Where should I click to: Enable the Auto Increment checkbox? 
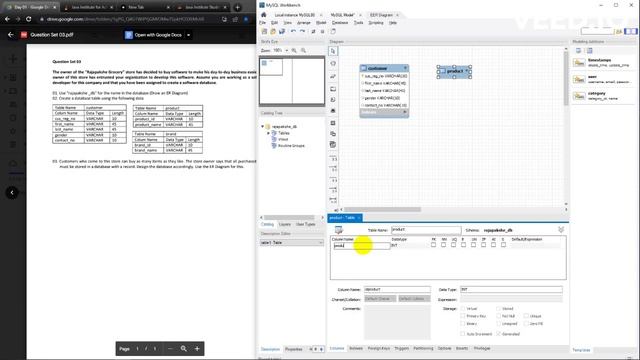pyautogui.click(x=463, y=334)
